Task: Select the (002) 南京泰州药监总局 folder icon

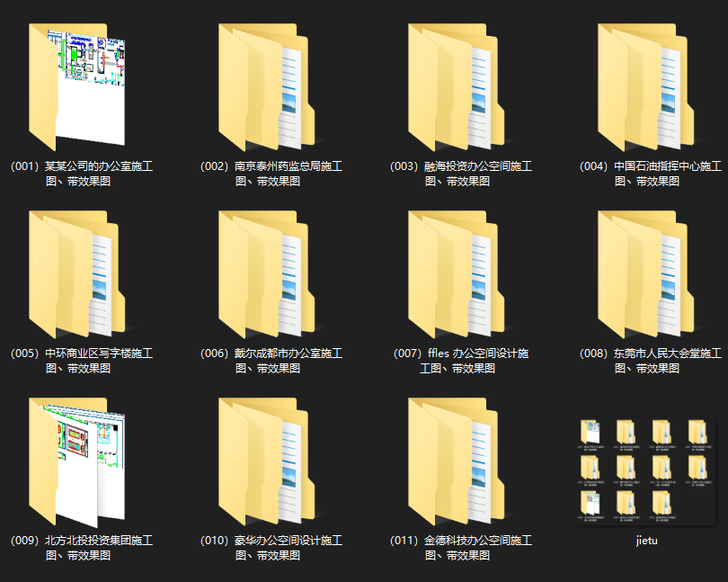Action: click(267, 87)
